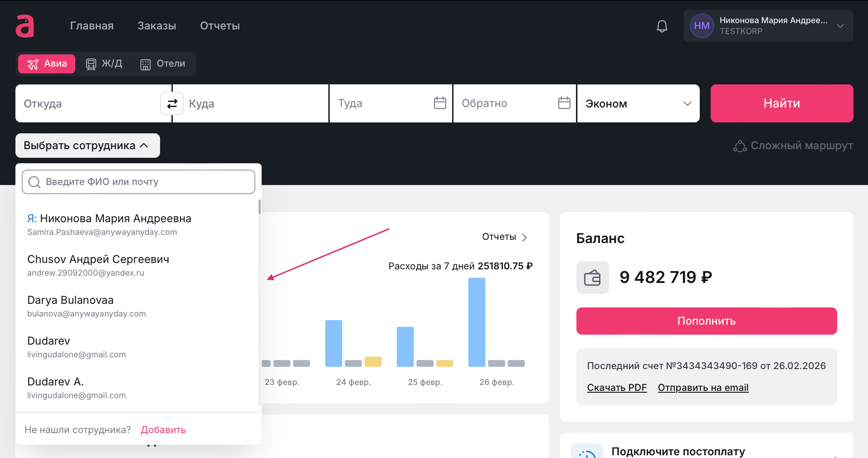Click the red company logo
This screenshot has height=458, width=868.
coord(25,26)
